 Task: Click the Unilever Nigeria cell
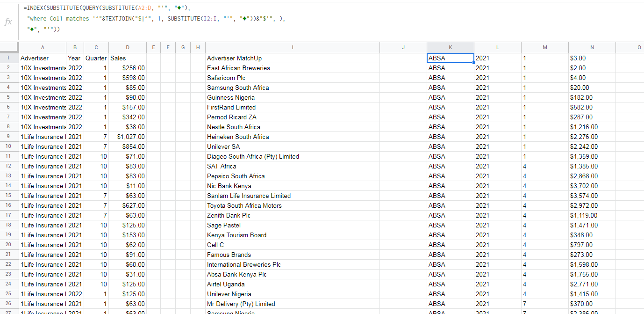coord(293,294)
